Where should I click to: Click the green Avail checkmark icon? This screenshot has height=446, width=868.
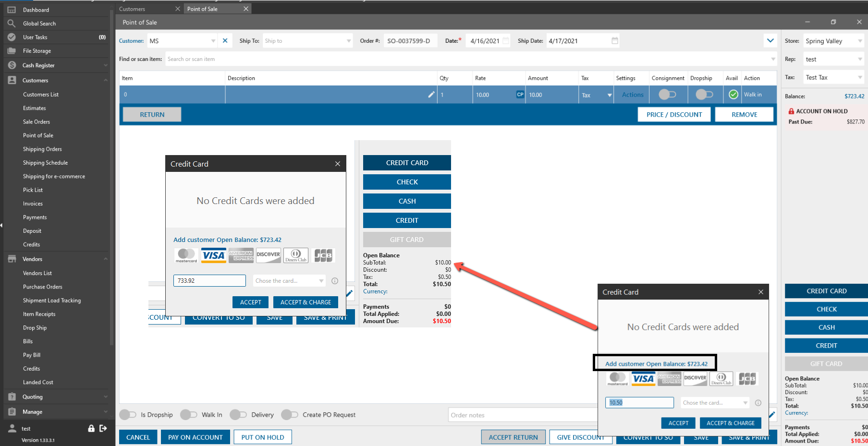pyautogui.click(x=733, y=95)
